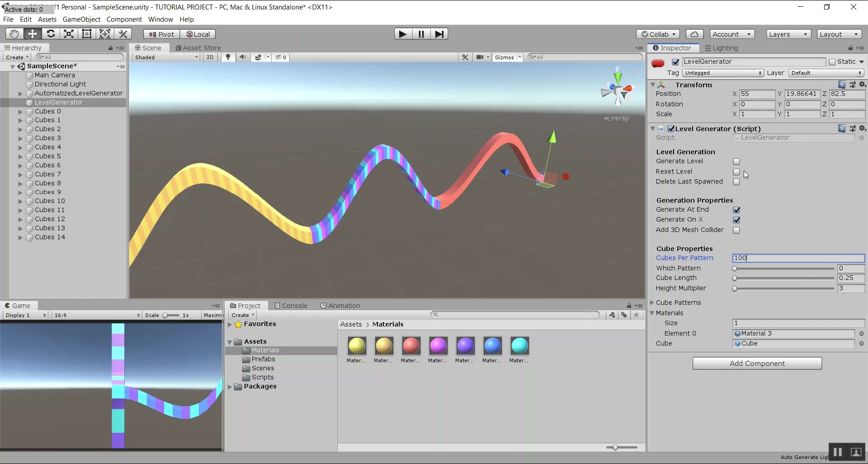Click the LevelGenerator object icon in Inspector
The width and height of the screenshot is (868, 464).
pos(658,63)
